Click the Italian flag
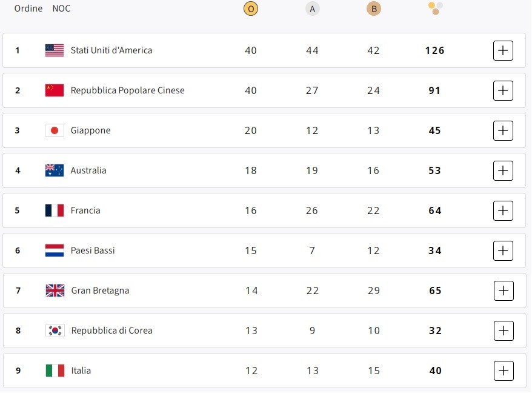 coord(54,370)
